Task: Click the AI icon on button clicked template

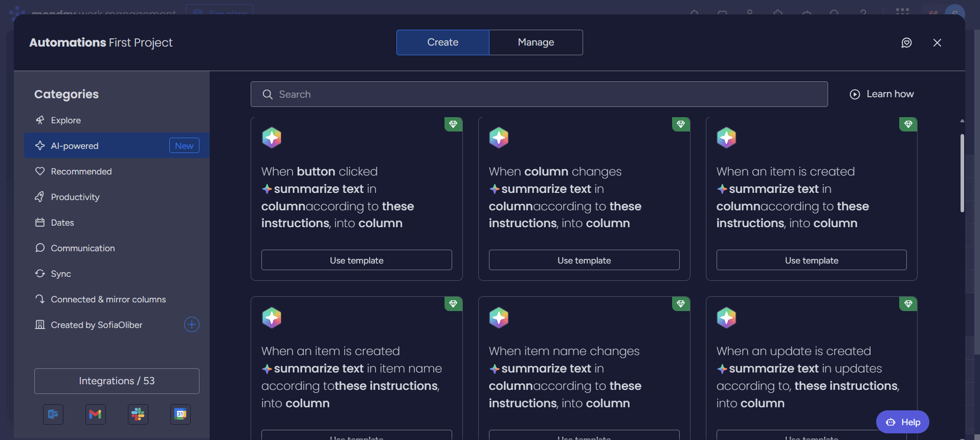Action: [272, 138]
